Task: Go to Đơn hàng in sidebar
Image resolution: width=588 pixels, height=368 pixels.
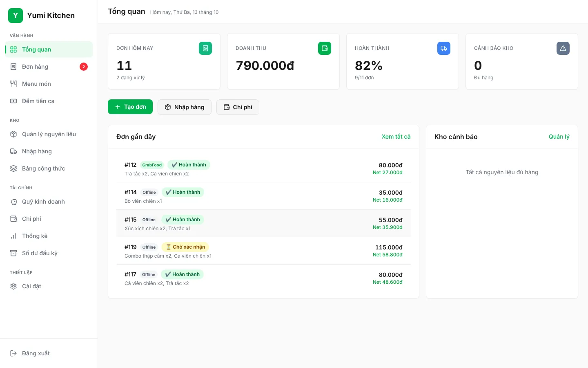Action: pyautogui.click(x=49, y=67)
